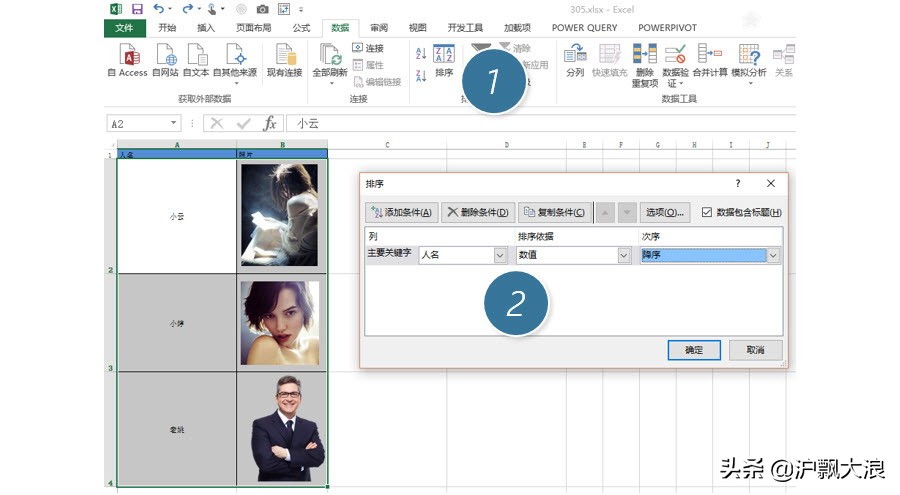Confirm formula entry with checkmark icon
900x495 pixels.
click(x=243, y=123)
